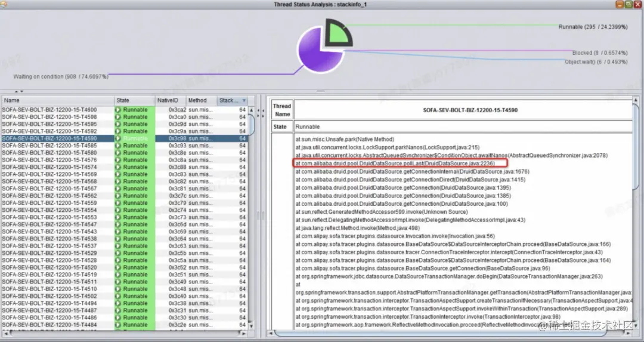Click the application icon in the title bar

tap(4, 4)
